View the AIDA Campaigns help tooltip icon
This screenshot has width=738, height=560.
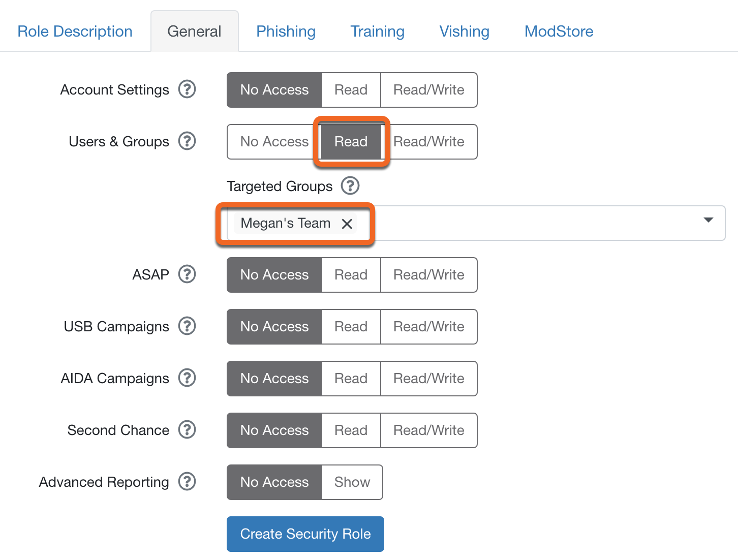pyautogui.click(x=187, y=378)
